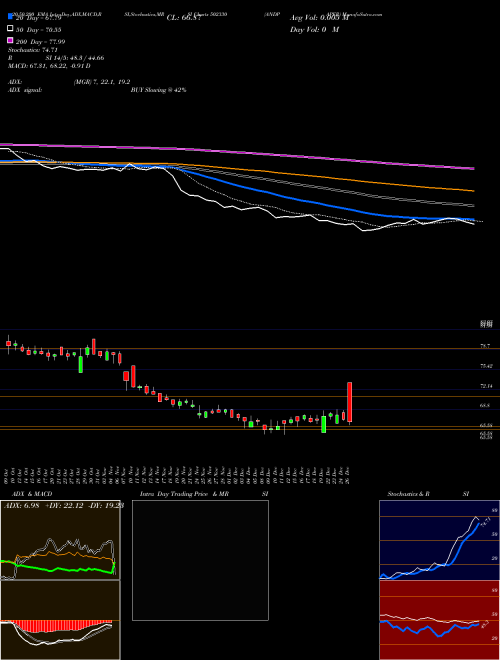Click the 'Intra Day Trading Price & MR' panel title
The width and height of the screenshot is (500, 660).
(x=184, y=494)
